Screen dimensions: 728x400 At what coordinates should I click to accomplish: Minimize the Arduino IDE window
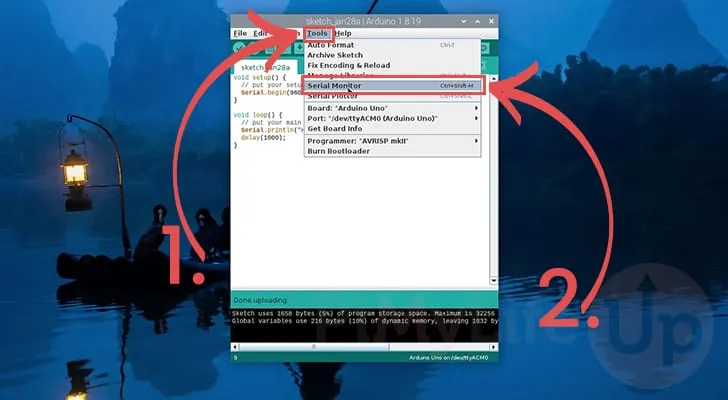463,21
